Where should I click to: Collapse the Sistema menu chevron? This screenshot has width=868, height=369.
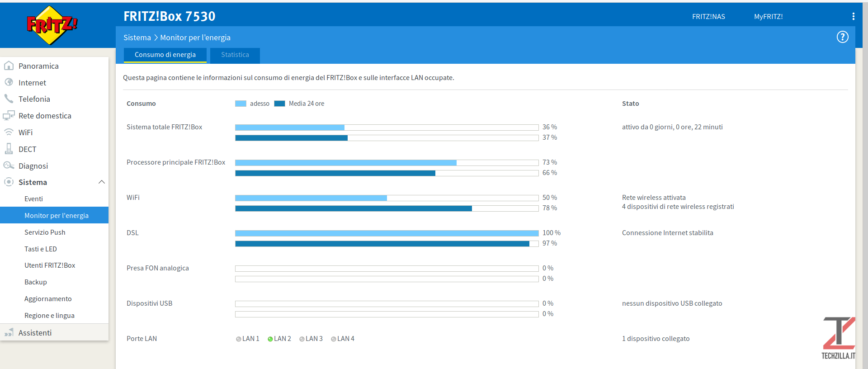pyautogui.click(x=102, y=182)
